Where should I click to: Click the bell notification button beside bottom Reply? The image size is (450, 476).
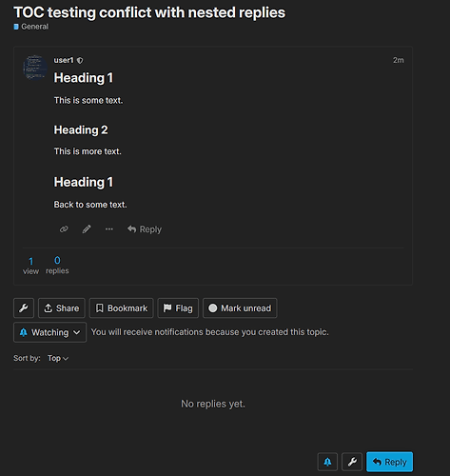point(327,462)
